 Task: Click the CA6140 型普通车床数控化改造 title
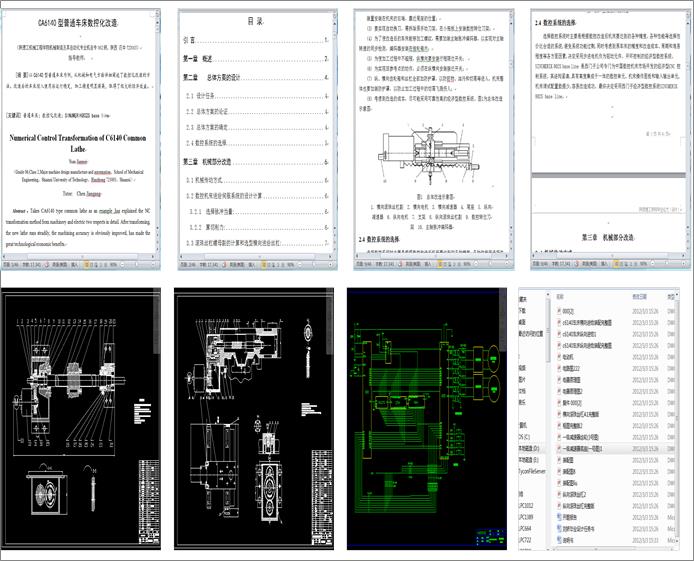click(78, 23)
